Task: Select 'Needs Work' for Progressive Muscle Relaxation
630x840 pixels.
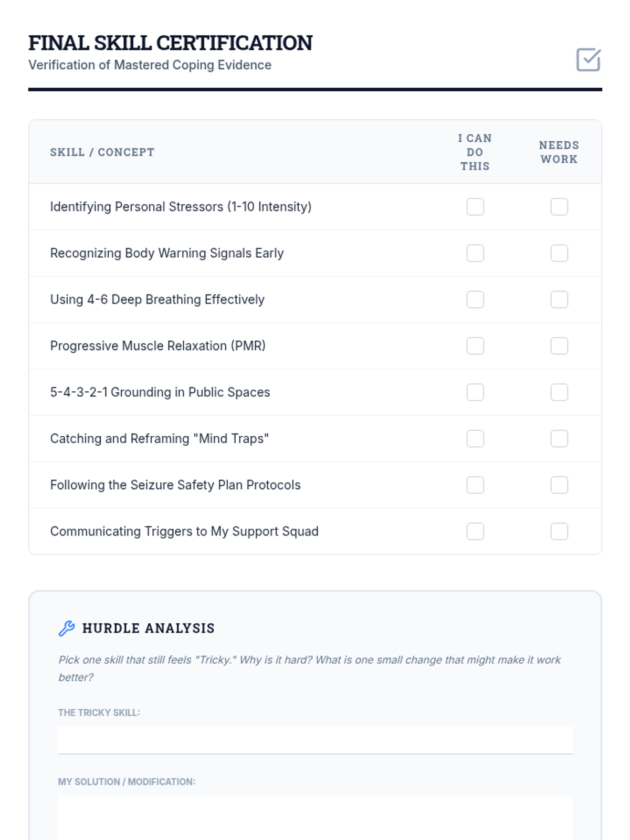Action: (x=559, y=346)
